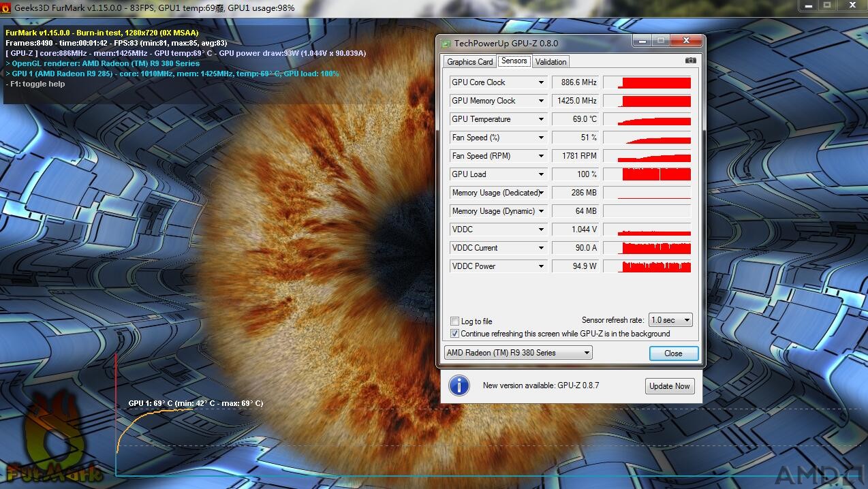The height and width of the screenshot is (489, 868).
Task: Click the 286 MB dedicated memory value
Action: tap(576, 193)
